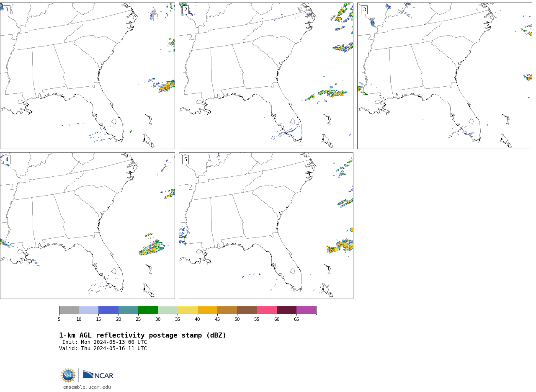Viewport: 536px width, 392px height.
Task: Select the gray 5-10 dBZ swatch
Action: click(x=69, y=310)
